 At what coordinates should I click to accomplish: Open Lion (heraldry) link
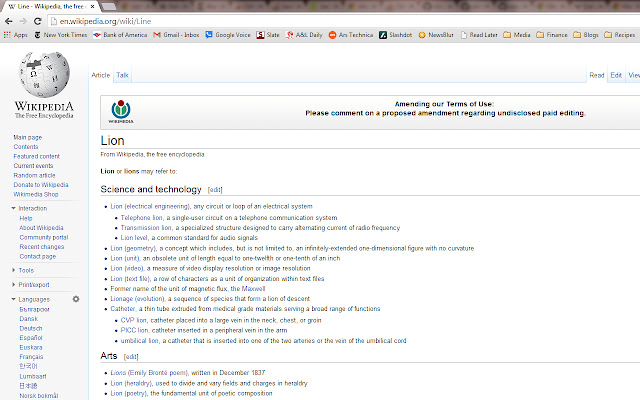pyautogui.click(x=131, y=383)
